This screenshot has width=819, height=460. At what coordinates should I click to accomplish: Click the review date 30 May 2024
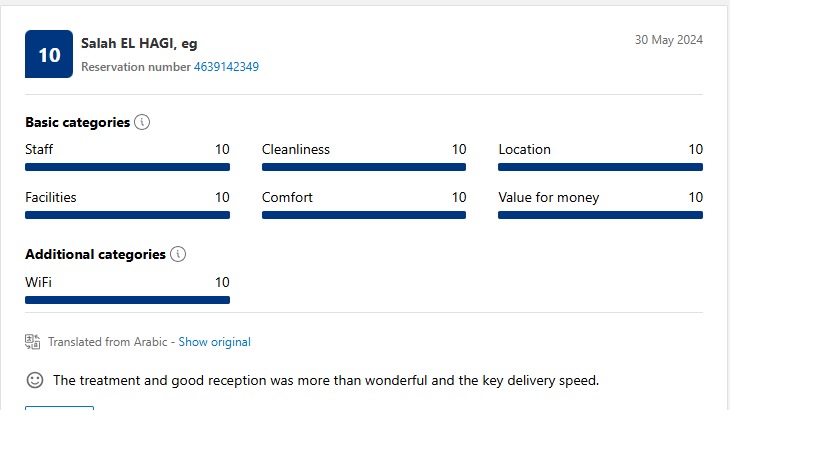click(x=669, y=40)
